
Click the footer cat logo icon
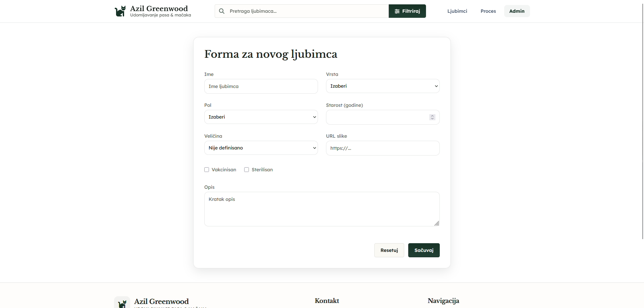(122, 303)
